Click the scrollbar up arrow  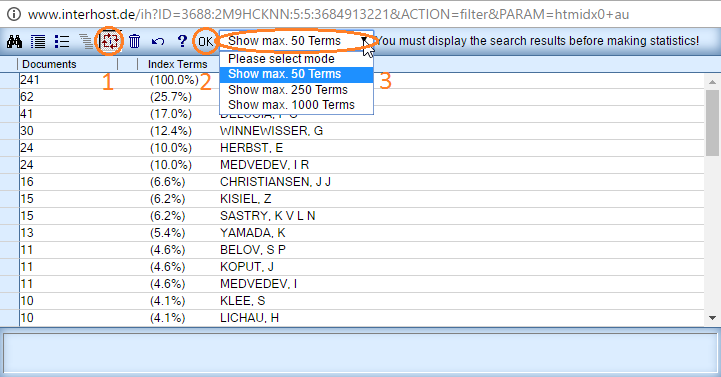pos(712,82)
